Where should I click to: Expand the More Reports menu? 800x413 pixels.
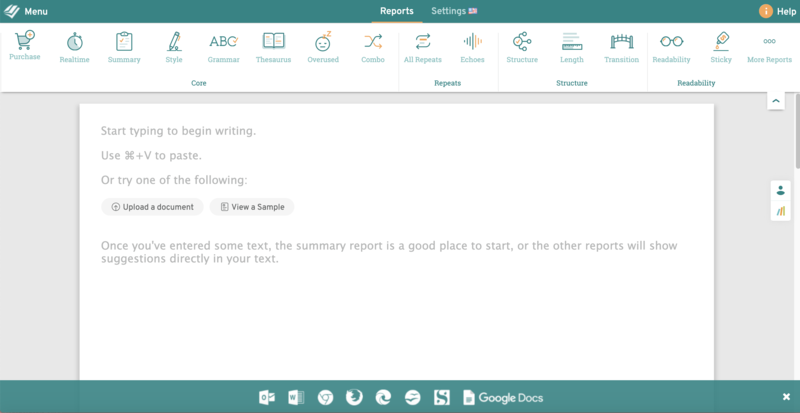pos(769,46)
